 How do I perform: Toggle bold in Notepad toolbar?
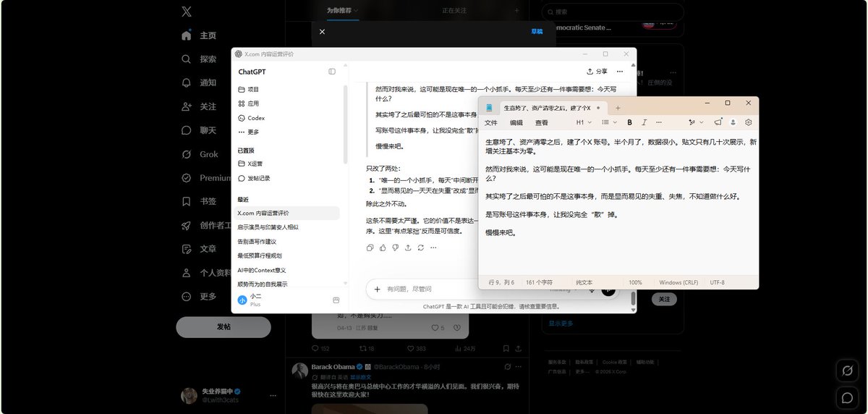(x=629, y=122)
